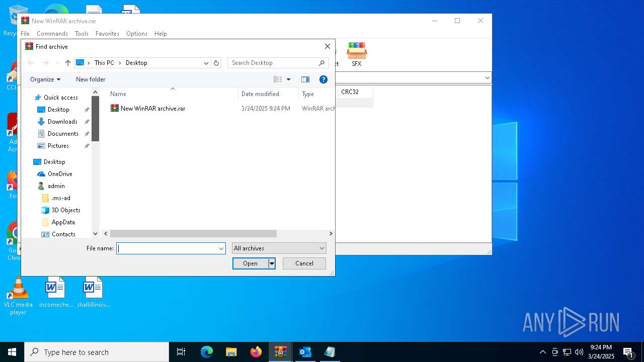This screenshot has width=644, height=362.
Task: Select pinned Desktop under Quick access
Action: tap(58, 110)
